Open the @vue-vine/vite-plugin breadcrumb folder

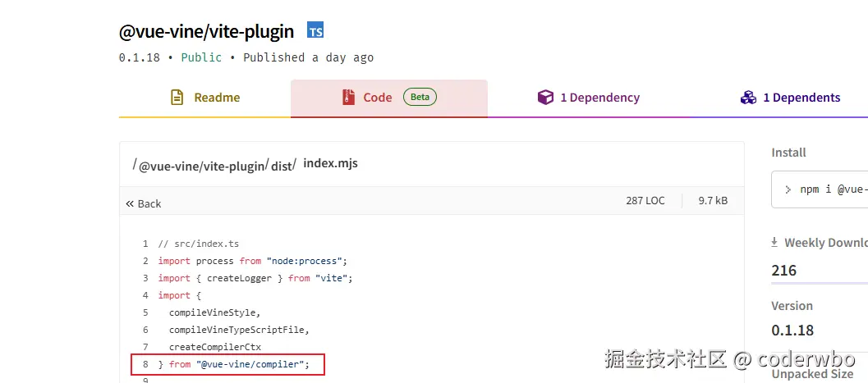(x=201, y=165)
